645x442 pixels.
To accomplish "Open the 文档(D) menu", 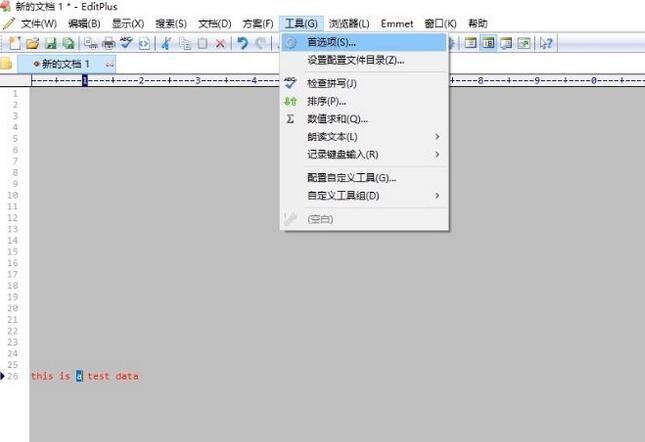I will pos(215,23).
